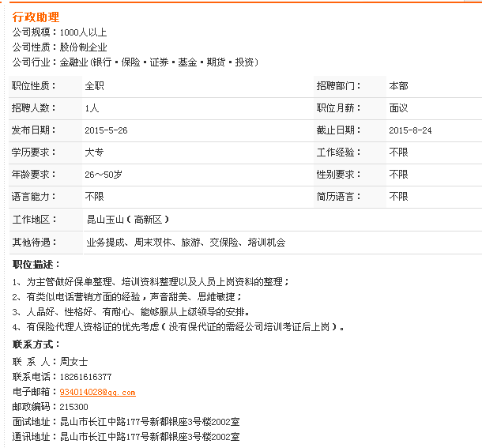Click the 大专 education requirement value
Image resolution: width=482 pixels, height=448 pixels.
[x=94, y=152]
